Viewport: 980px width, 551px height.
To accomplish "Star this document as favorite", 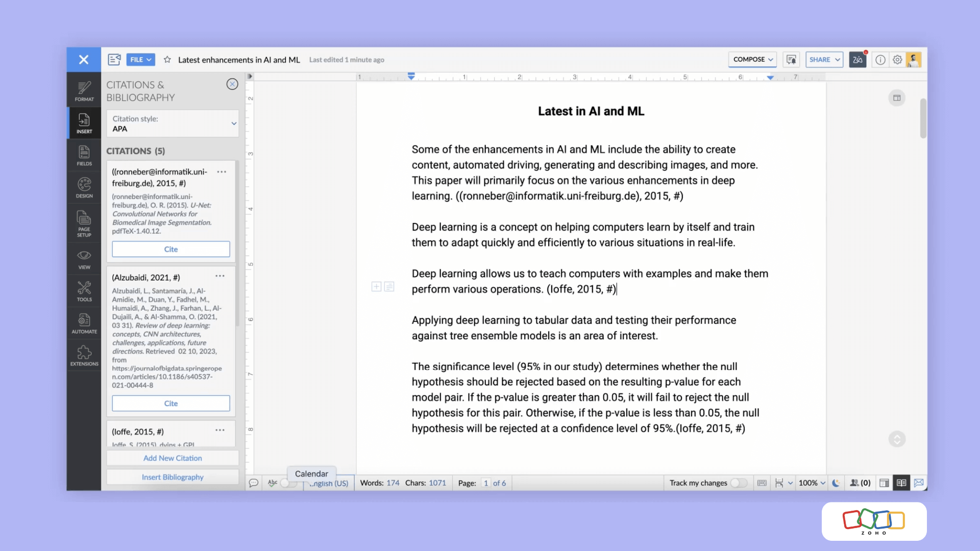I will [167, 60].
